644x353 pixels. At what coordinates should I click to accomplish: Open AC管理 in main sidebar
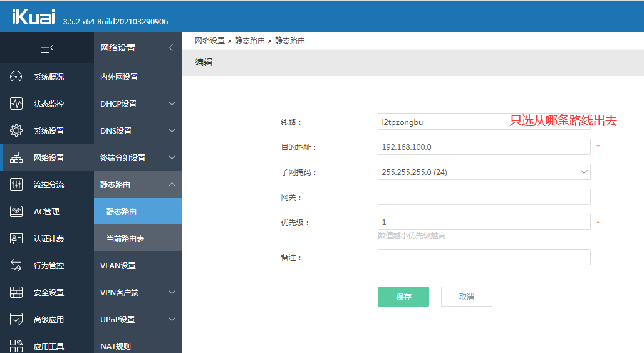(47, 212)
